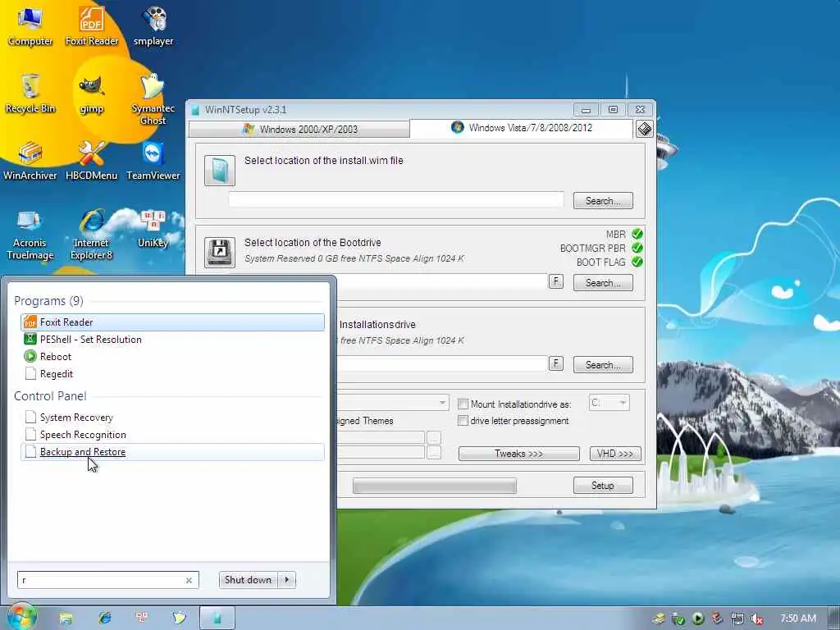This screenshot has width=840, height=630.
Task: Click the green play tray icon
Action: tap(697, 619)
